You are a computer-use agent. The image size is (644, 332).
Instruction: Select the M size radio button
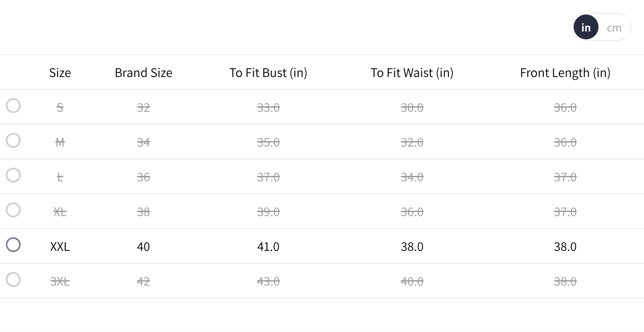(x=13, y=140)
